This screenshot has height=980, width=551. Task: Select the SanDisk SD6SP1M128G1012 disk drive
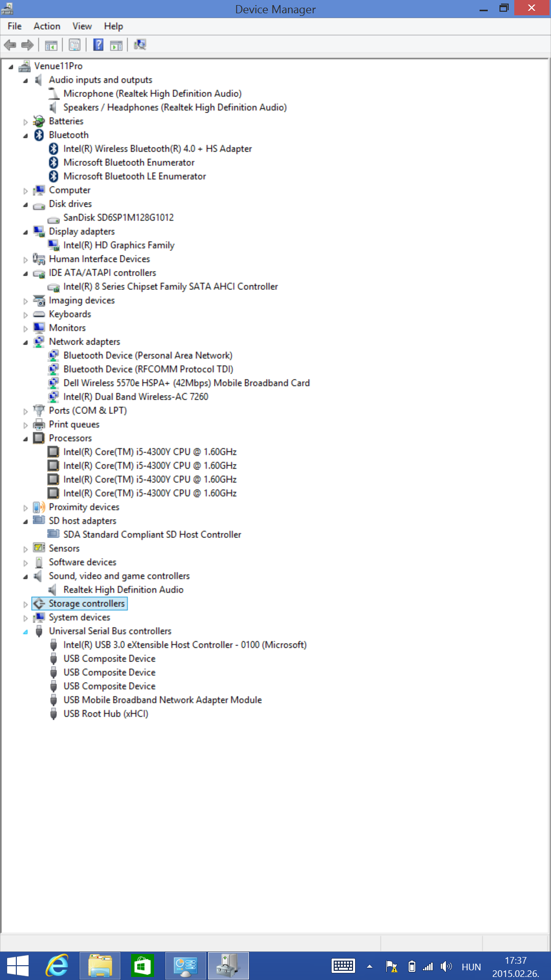pos(118,218)
